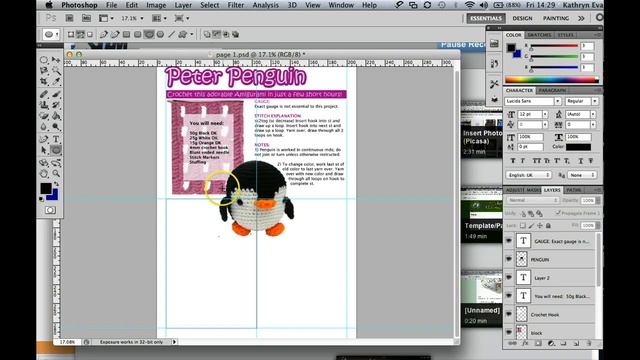Select the Crop tool
The height and width of the screenshot is (360, 640).
[44, 82]
